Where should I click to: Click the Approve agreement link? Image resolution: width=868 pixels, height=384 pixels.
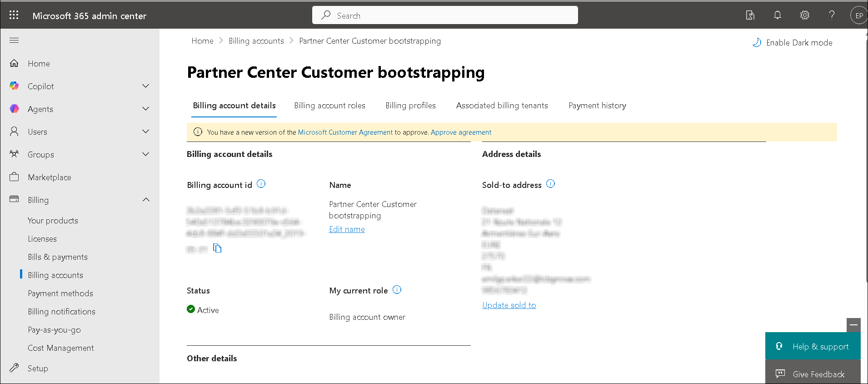coord(461,132)
